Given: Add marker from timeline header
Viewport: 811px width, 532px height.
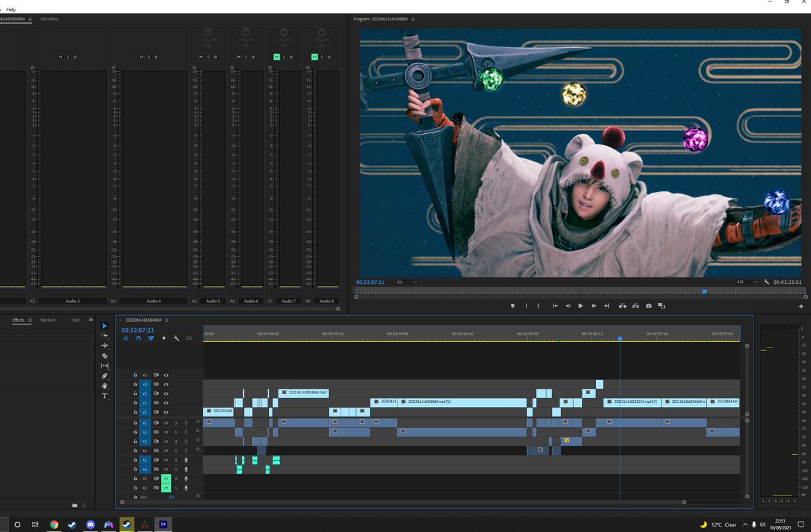Looking at the screenshot, I should (164, 338).
